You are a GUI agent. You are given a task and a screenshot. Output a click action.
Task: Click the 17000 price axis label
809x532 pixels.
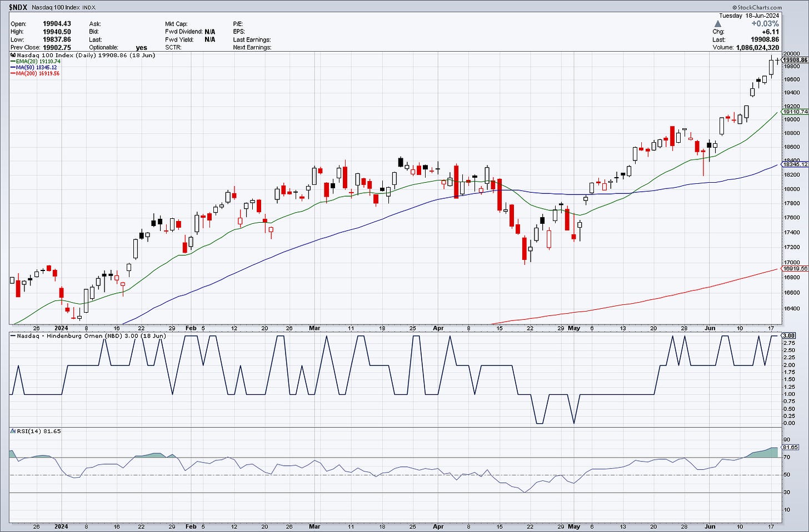[792, 263]
